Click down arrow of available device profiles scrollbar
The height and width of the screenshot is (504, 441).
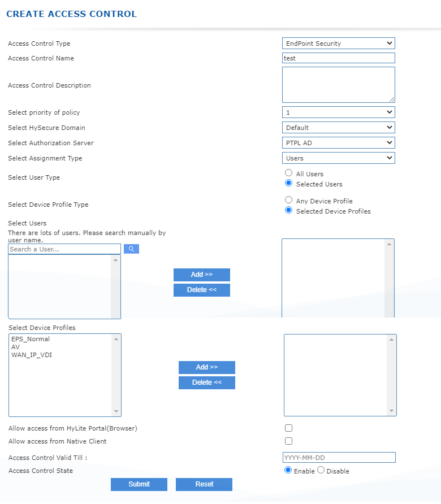tap(116, 411)
